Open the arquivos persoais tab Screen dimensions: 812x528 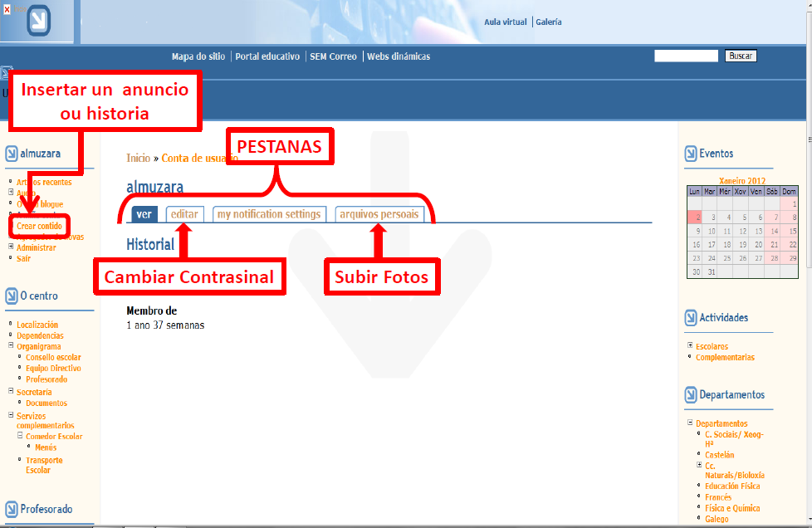click(379, 214)
